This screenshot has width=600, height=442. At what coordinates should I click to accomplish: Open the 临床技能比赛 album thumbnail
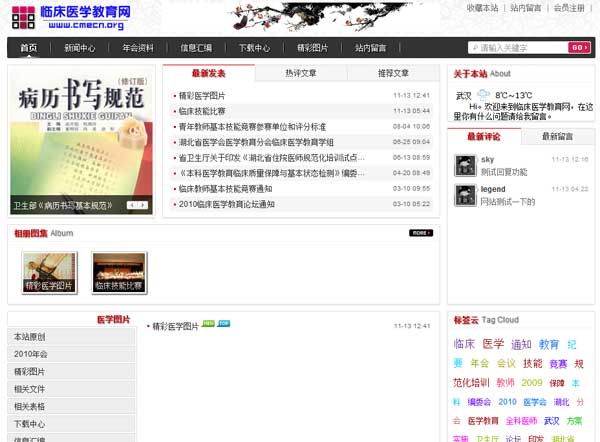tap(119, 272)
